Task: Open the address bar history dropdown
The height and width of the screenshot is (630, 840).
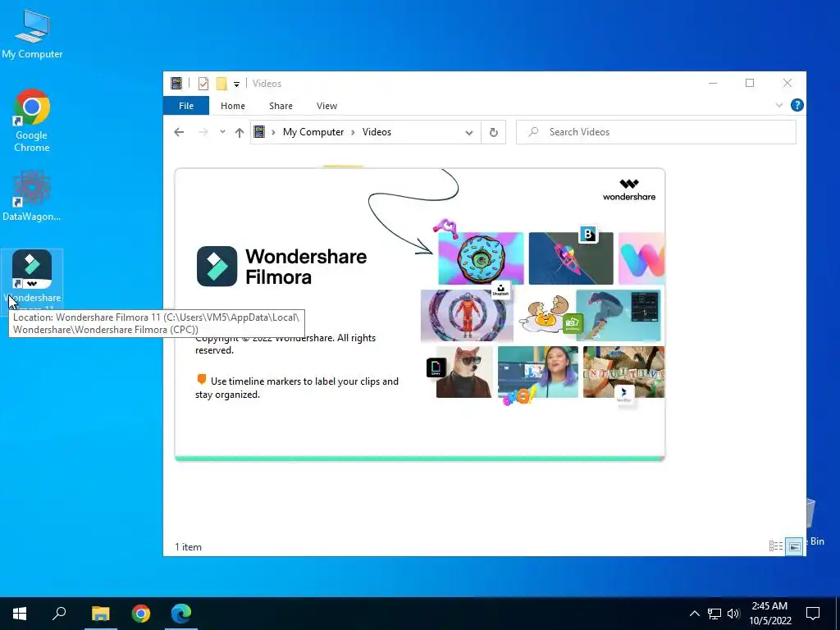Action: (x=469, y=132)
